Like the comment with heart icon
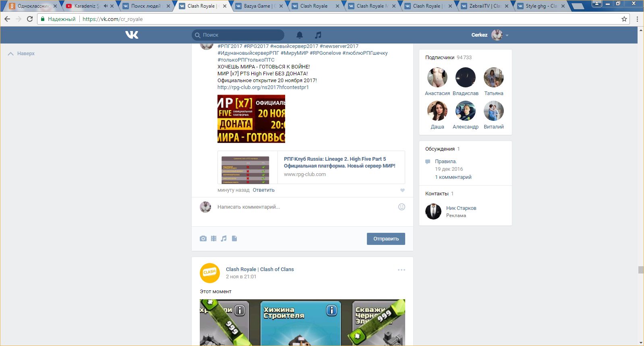This screenshot has height=346, width=644. (x=402, y=190)
